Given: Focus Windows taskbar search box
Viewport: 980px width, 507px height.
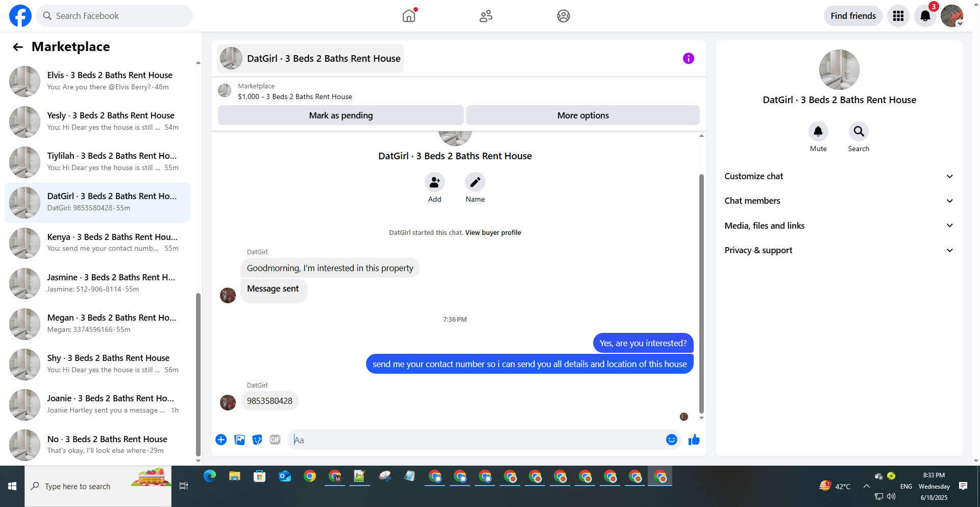Looking at the screenshot, I should 98,486.
